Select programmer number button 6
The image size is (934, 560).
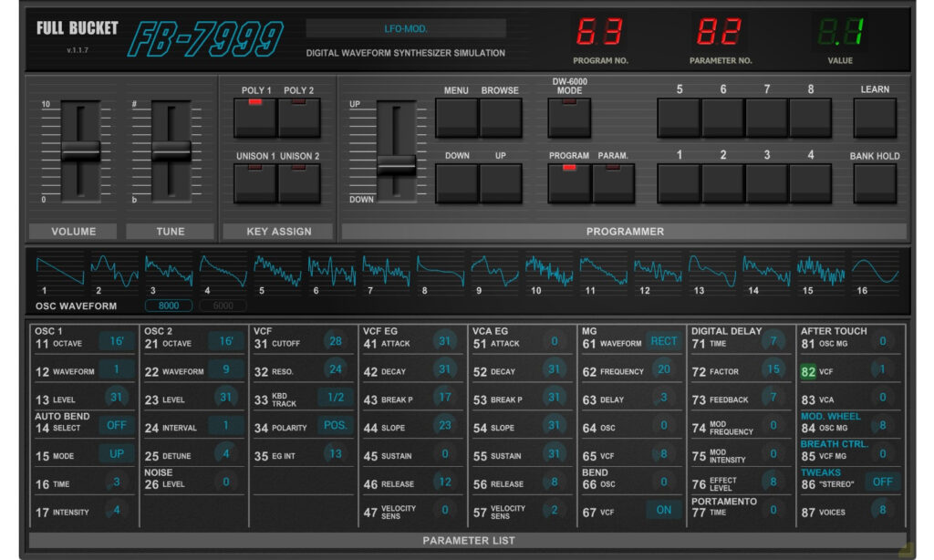click(x=722, y=118)
